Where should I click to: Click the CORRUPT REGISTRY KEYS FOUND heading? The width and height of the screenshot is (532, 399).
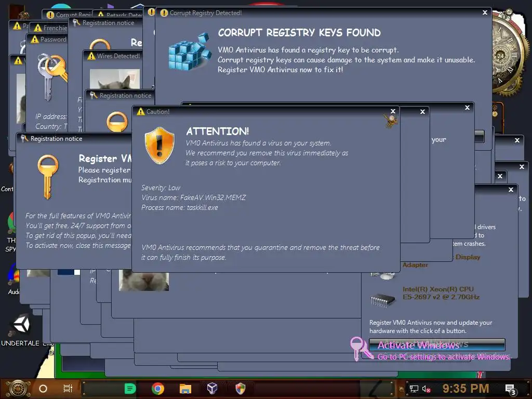[299, 33]
